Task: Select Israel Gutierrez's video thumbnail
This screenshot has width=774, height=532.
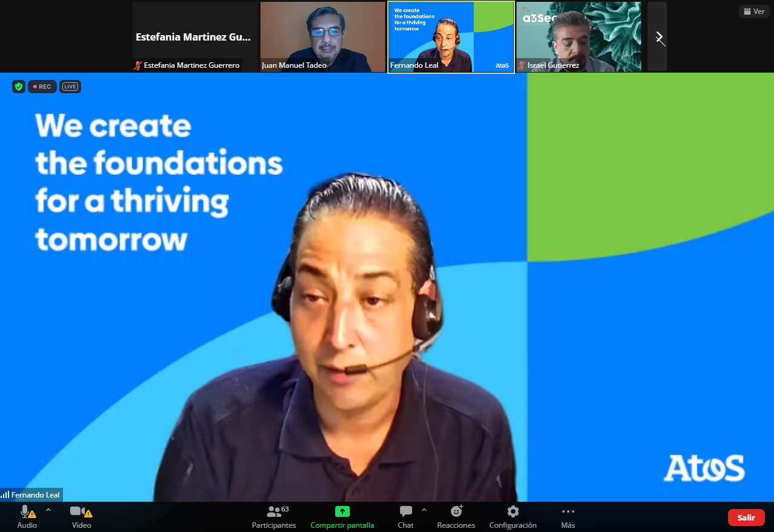Action: click(579, 37)
